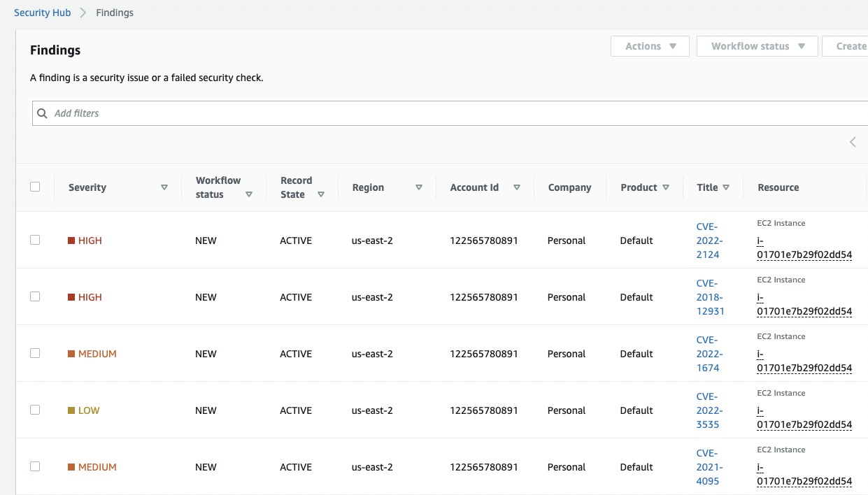Viewport: 868px width, 495px height.
Task: Sort findings by Region column arrow
Action: tap(419, 187)
